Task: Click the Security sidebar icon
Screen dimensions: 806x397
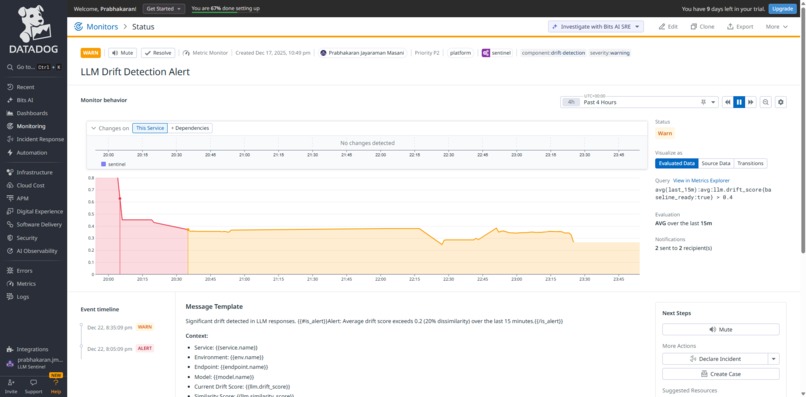Action: point(10,238)
